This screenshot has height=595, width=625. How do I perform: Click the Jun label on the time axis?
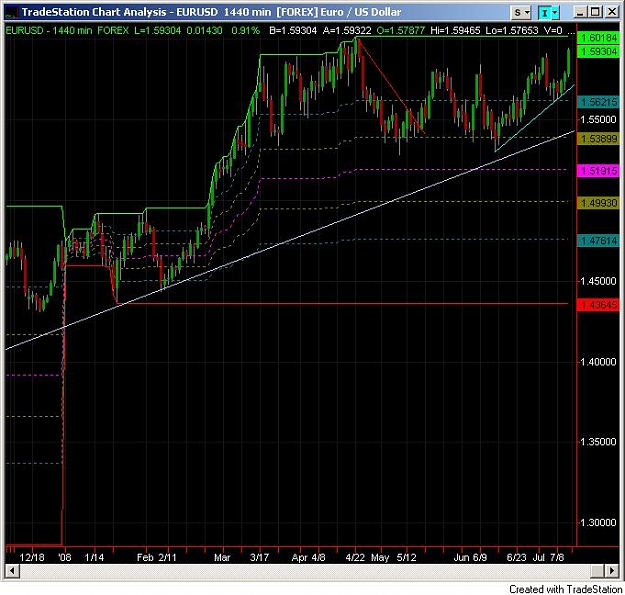461,557
